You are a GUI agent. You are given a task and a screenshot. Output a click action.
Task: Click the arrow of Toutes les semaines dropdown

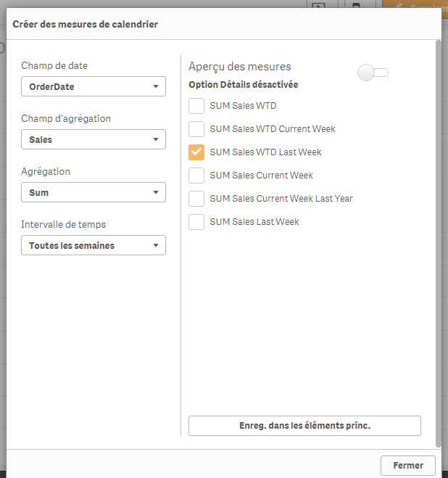156,246
